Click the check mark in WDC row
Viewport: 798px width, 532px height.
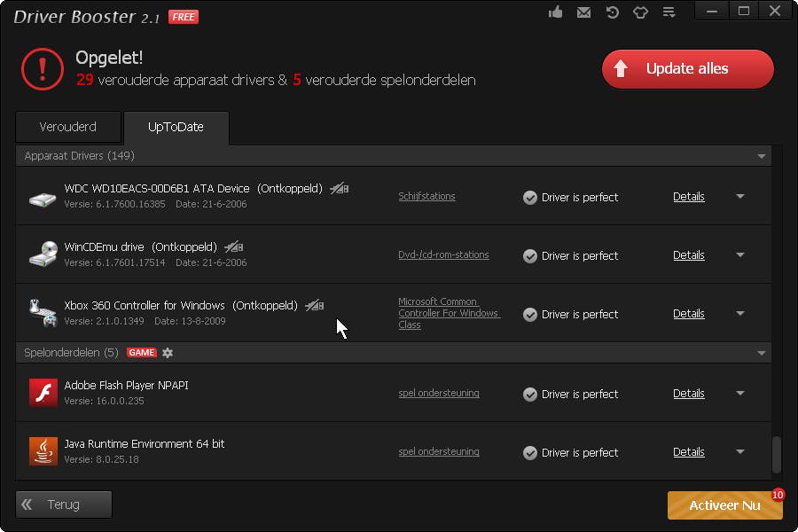[x=530, y=198]
